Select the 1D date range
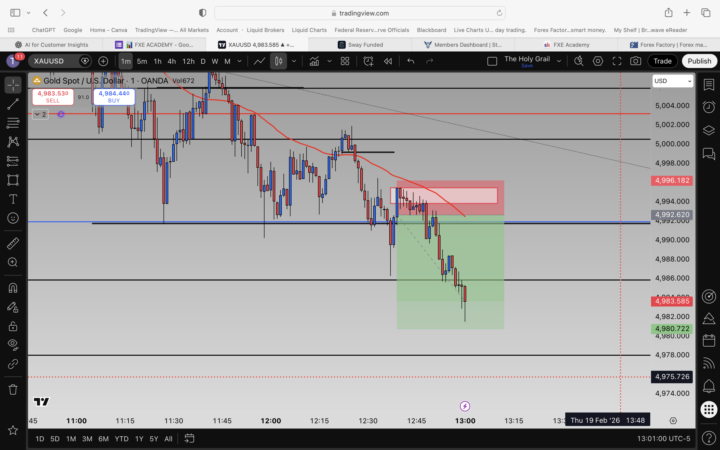 (x=40, y=439)
